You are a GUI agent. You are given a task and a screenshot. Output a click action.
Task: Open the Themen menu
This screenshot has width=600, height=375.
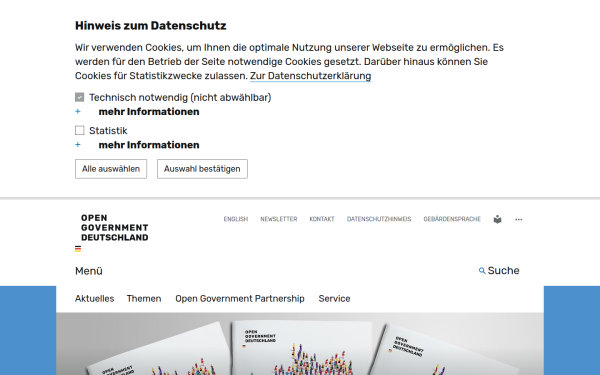click(x=144, y=298)
